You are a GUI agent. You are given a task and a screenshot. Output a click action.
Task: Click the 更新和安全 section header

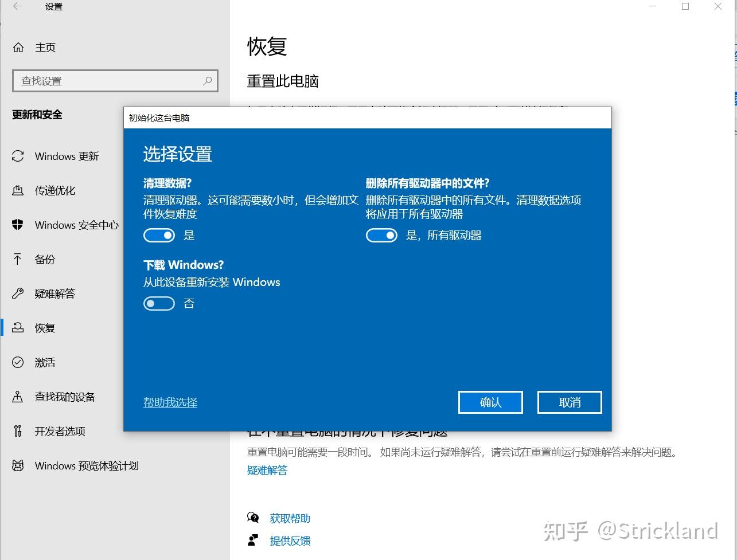coord(37,115)
